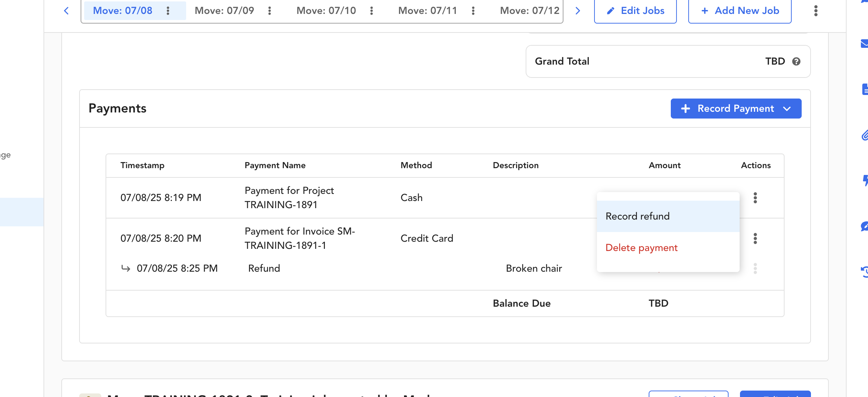Image resolution: width=868 pixels, height=397 pixels.
Task: Open actions menu for Credit Card payment
Action: pyautogui.click(x=755, y=238)
